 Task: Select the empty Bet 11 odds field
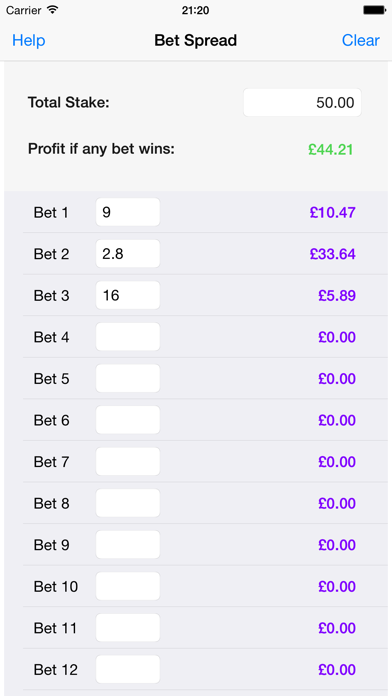(x=128, y=628)
